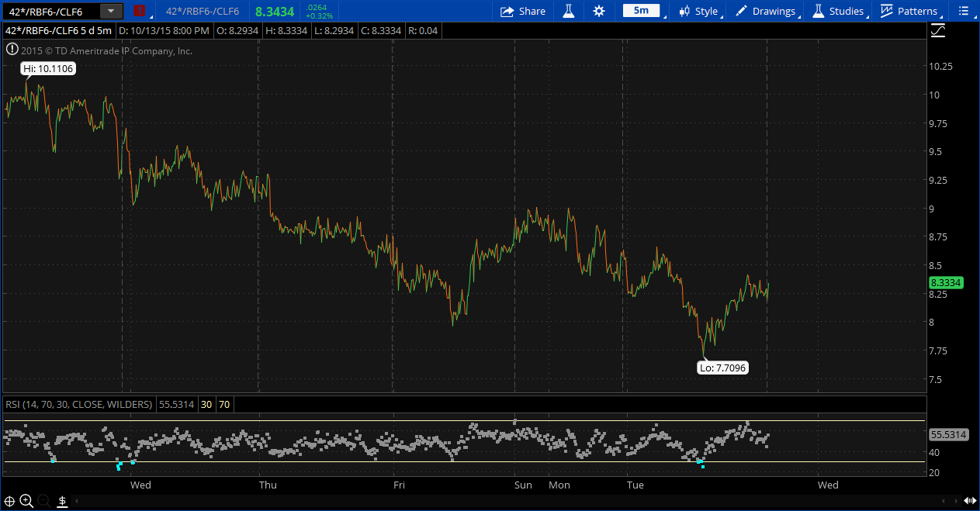Select the zoom-out magnifier icon

tap(43, 500)
